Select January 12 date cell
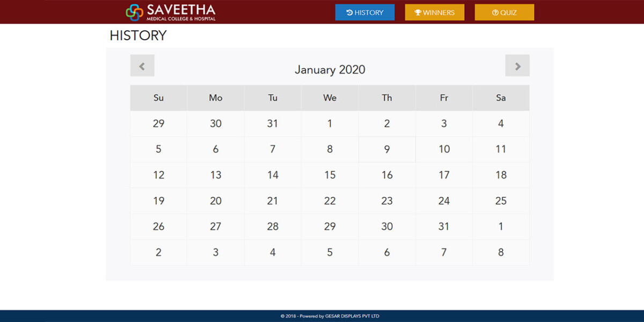 (158, 175)
